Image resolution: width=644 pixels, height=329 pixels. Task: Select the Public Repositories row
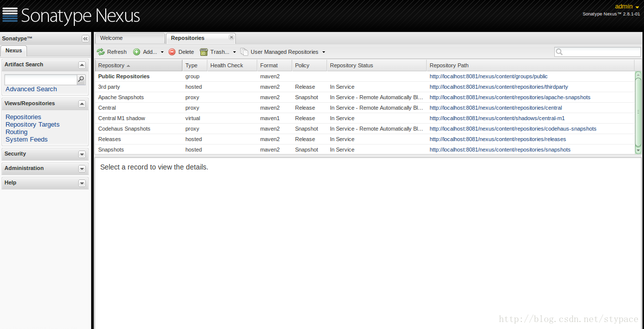click(x=365, y=76)
